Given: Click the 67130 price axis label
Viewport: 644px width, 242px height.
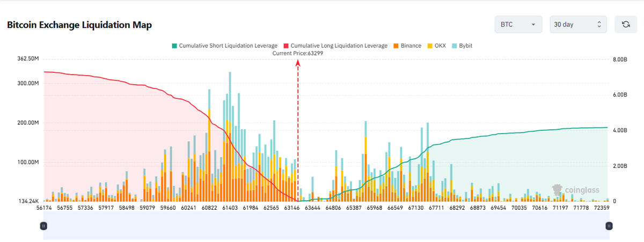Looking at the screenshot, I should pyautogui.click(x=416, y=208).
